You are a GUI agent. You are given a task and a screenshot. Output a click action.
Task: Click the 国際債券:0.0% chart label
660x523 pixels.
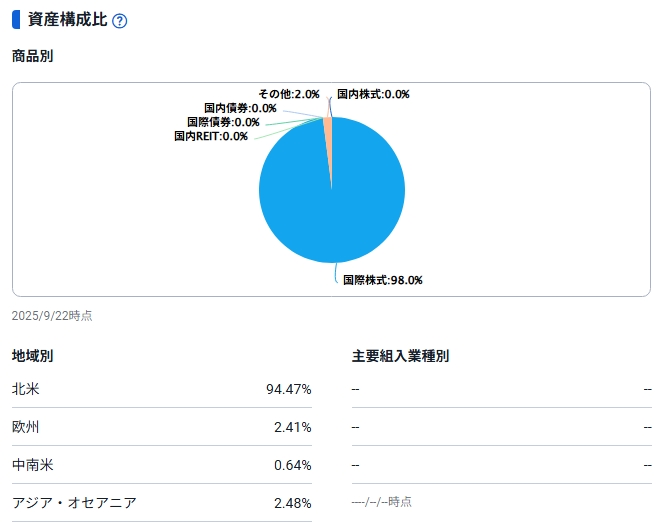(x=223, y=122)
